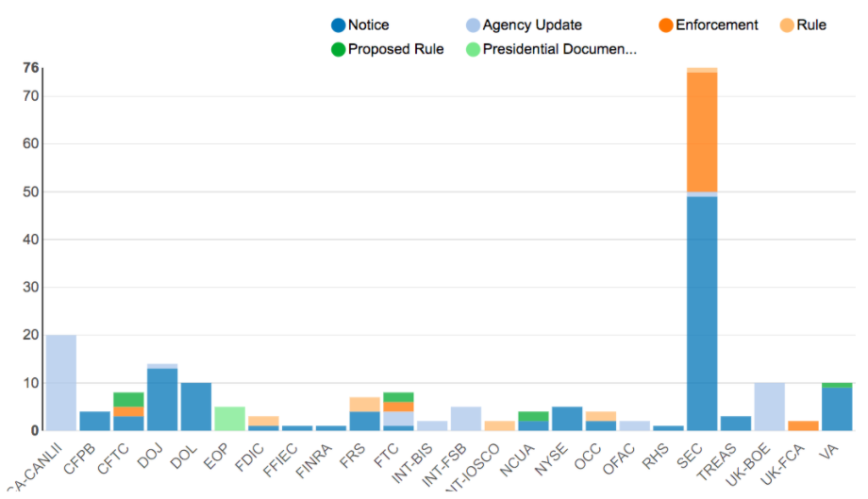
Task: Click the Rule legend label
Action: click(811, 25)
